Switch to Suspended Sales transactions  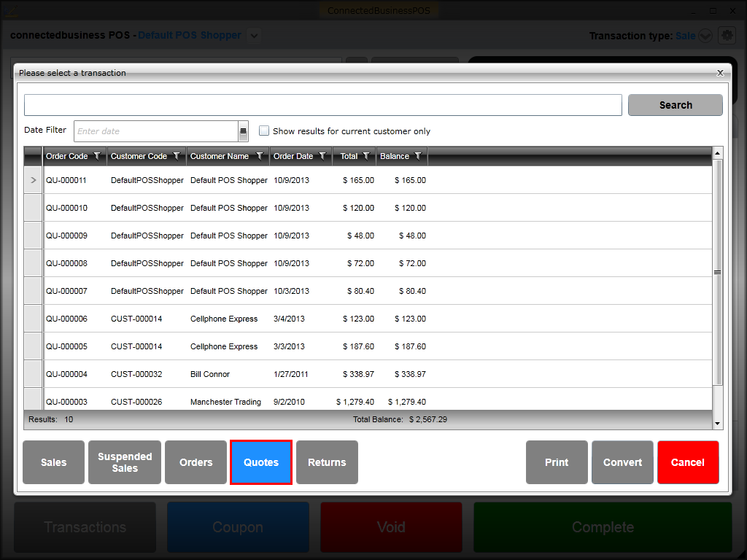click(125, 462)
